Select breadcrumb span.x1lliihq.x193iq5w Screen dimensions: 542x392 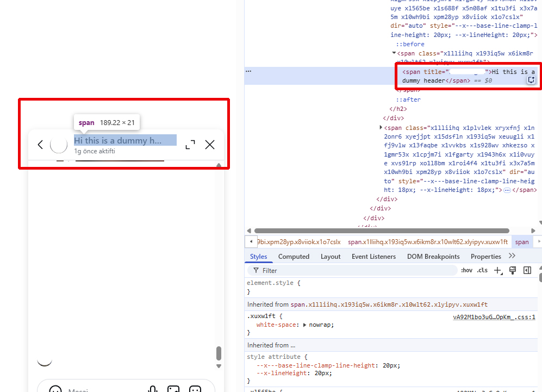tap(428, 241)
